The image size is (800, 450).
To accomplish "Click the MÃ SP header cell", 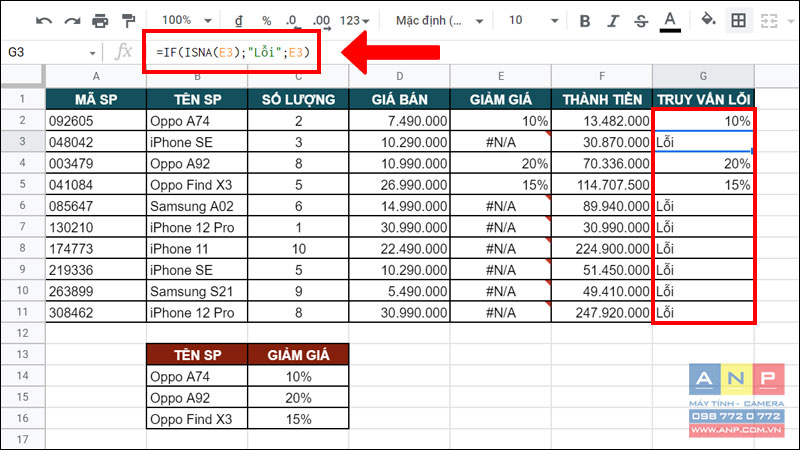I will pyautogui.click(x=96, y=99).
